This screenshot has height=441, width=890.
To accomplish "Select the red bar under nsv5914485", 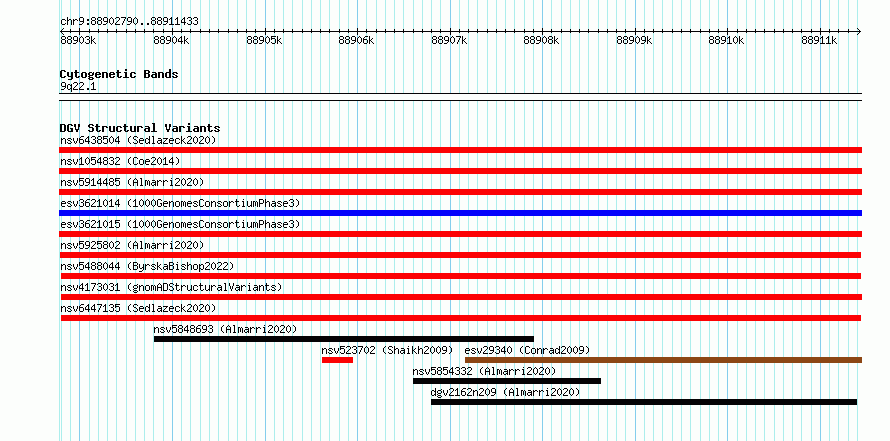I will (460, 192).
